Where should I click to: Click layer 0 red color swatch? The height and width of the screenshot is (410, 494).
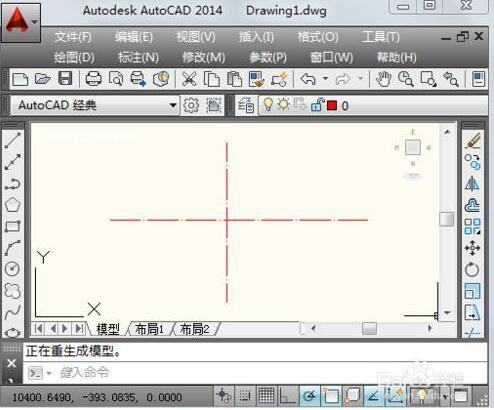click(332, 106)
